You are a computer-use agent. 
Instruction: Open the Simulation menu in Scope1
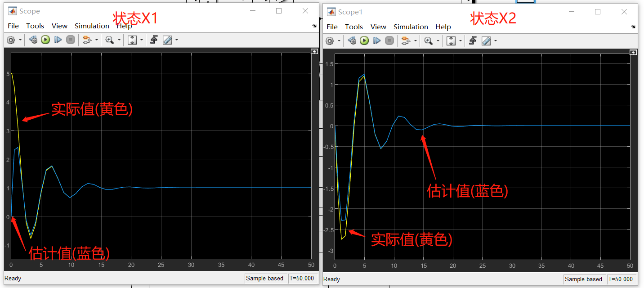tap(411, 27)
